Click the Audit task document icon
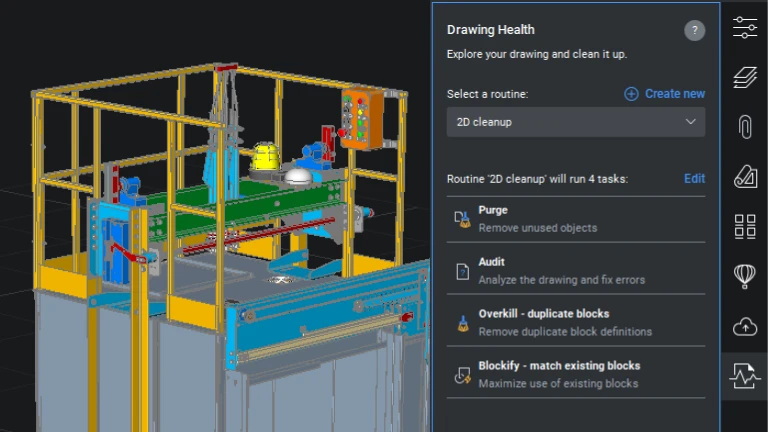Image resolution: width=768 pixels, height=432 pixels. coord(462,271)
